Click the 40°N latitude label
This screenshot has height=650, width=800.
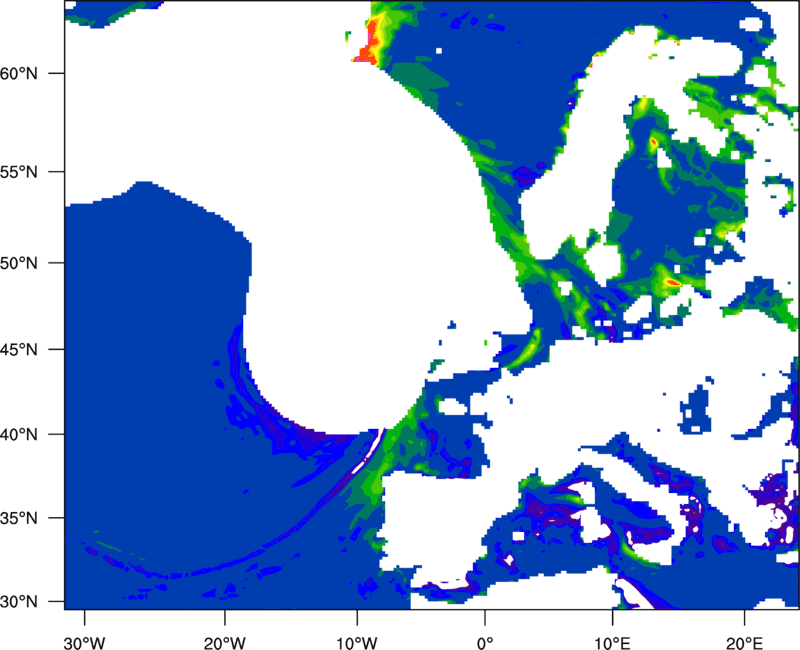19,435
